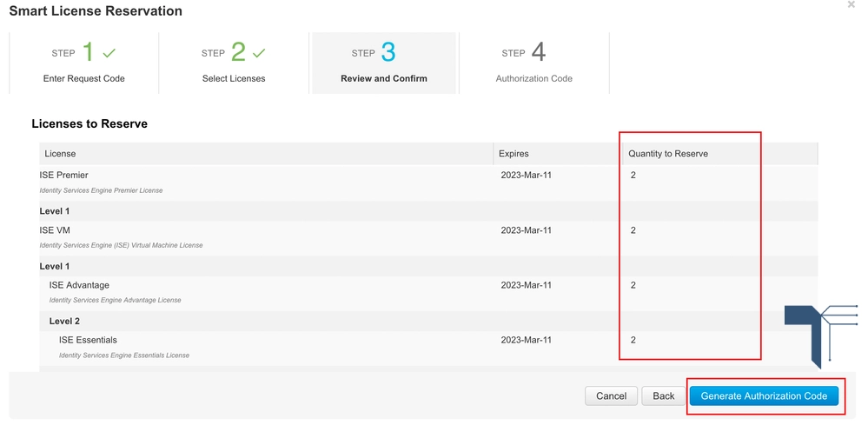Click the ISE Virtual Machine License description
This screenshot has height=432, width=868.
point(122,245)
